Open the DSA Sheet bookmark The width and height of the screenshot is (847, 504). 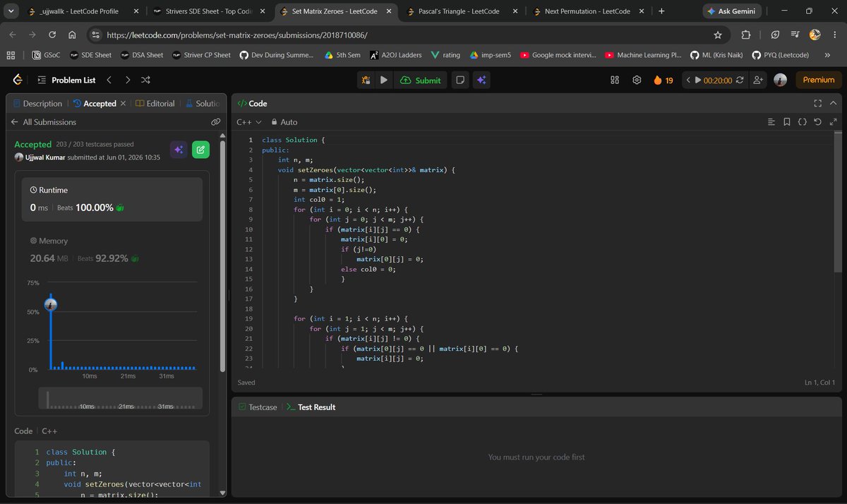pos(142,55)
